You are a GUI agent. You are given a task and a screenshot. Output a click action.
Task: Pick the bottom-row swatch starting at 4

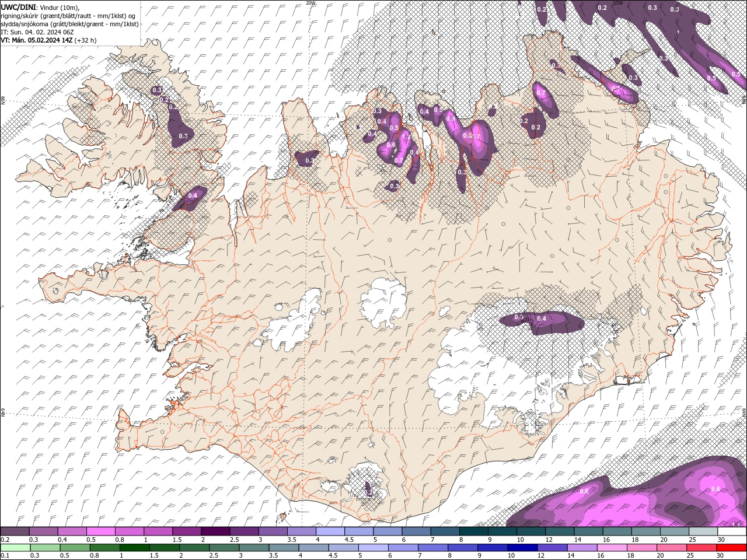[x=313, y=548]
